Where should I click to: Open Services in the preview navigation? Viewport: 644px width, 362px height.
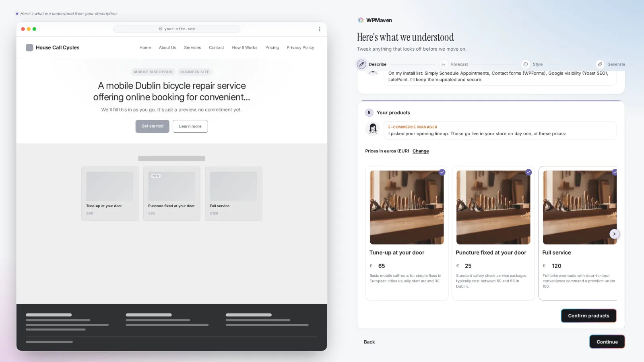(x=192, y=47)
